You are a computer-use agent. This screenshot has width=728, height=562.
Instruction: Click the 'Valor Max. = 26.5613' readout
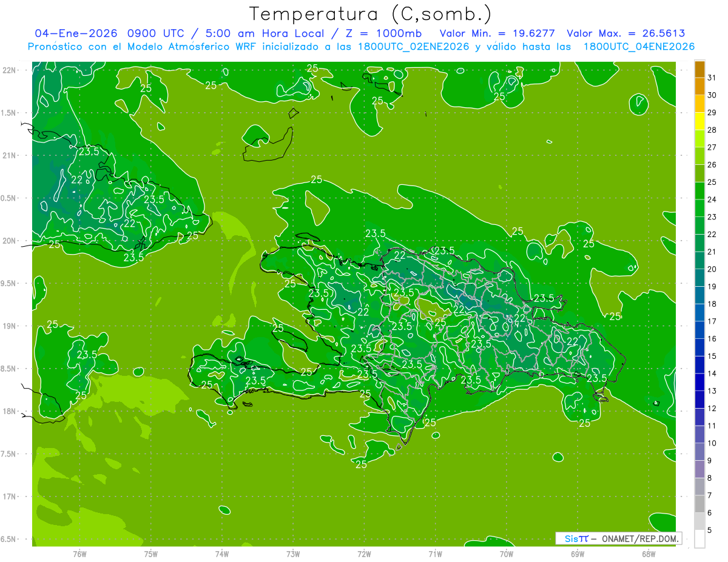click(625, 33)
